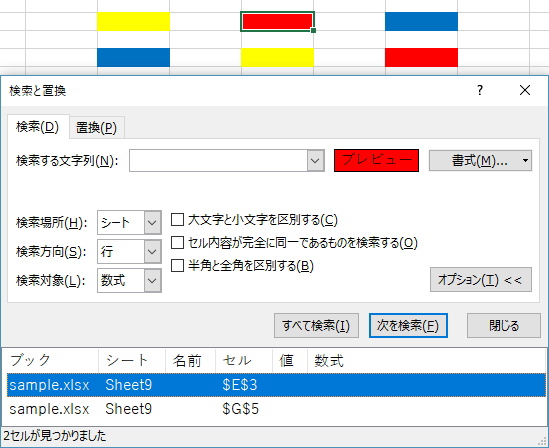Select the $E$3 result row
This screenshot has width=549, height=448.
pos(276,385)
